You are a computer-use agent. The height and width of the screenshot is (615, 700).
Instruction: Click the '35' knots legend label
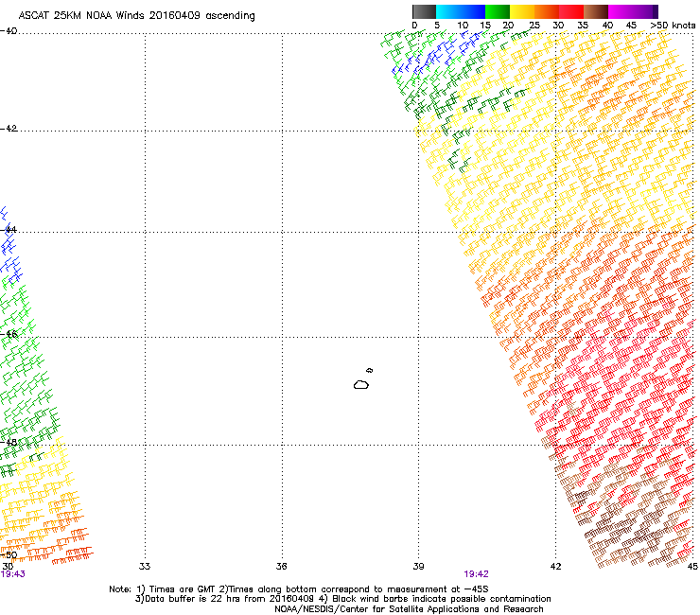click(x=583, y=26)
